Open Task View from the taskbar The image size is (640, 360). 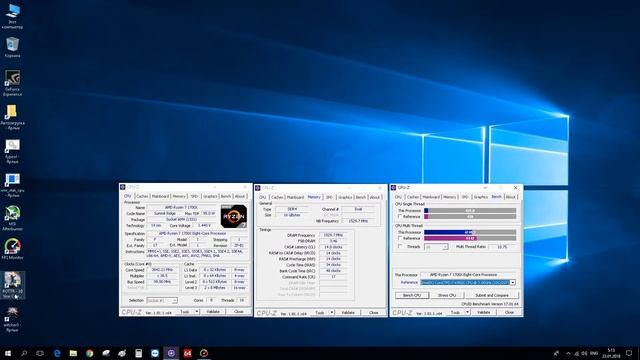[x=40, y=353]
